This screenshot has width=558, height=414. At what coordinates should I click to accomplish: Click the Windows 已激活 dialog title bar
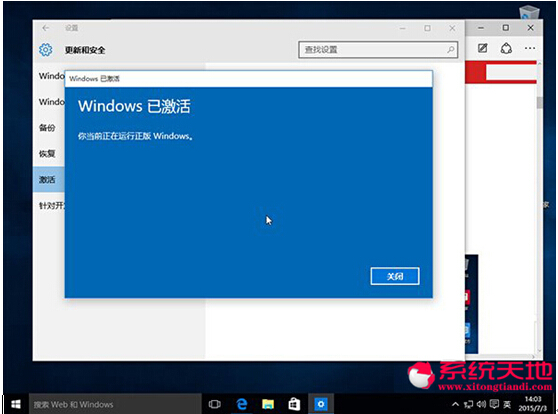[x=248, y=79]
